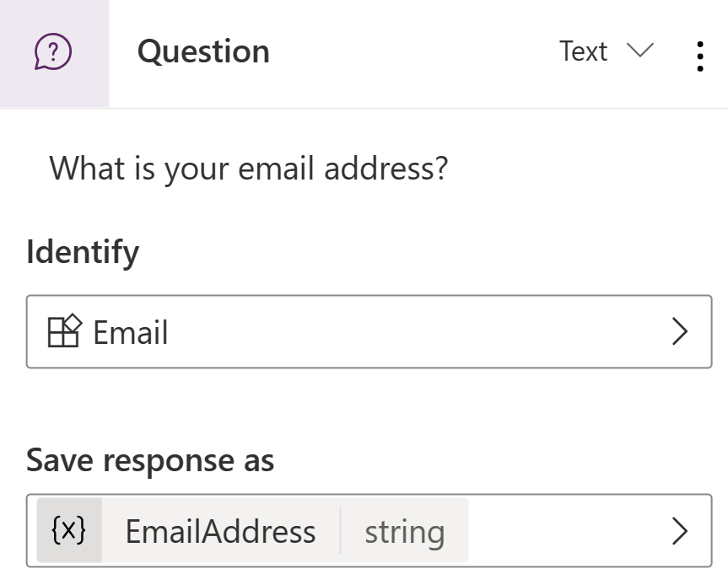
Task: Open the Email entity picker arrow
Action: [680, 332]
